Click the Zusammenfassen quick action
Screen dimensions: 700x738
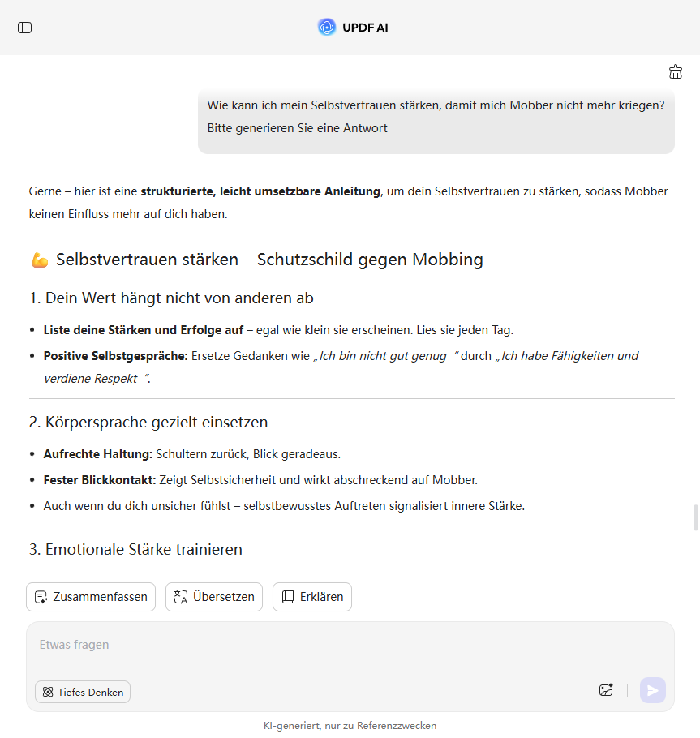tap(91, 597)
